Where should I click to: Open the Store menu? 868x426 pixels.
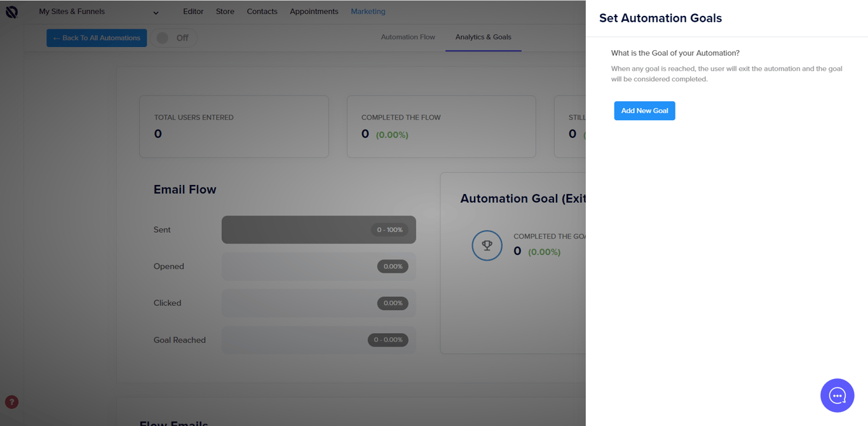(x=225, y=11)
